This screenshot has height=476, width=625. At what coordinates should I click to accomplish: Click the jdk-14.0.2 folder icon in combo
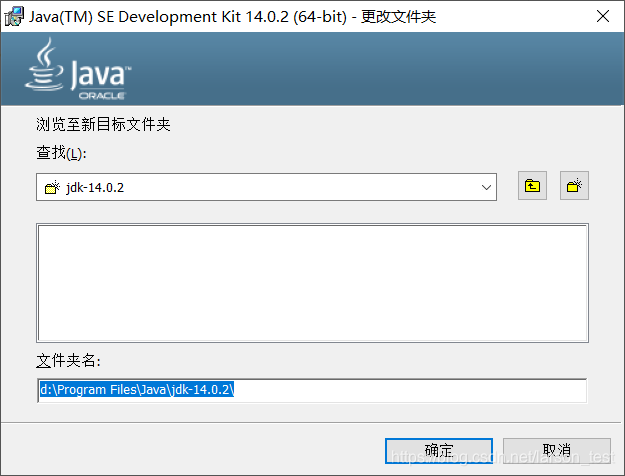pos(52,187)
